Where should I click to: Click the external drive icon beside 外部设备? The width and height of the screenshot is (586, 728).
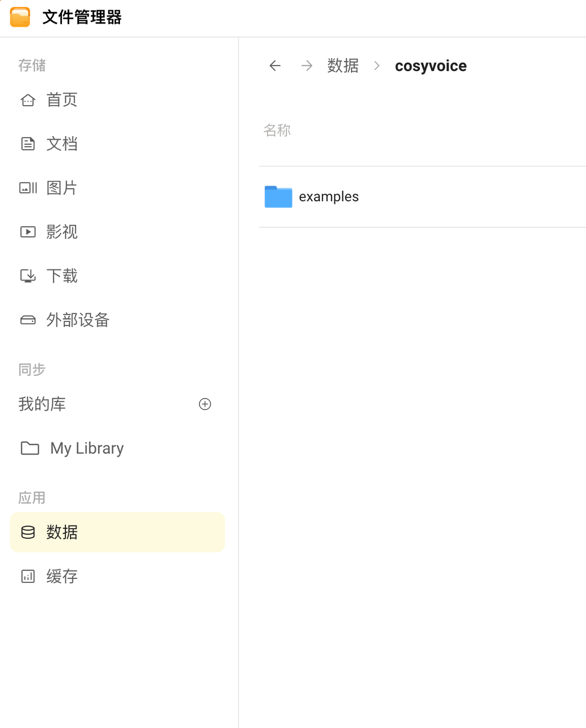pyautogui.click(x=28, y=320)
